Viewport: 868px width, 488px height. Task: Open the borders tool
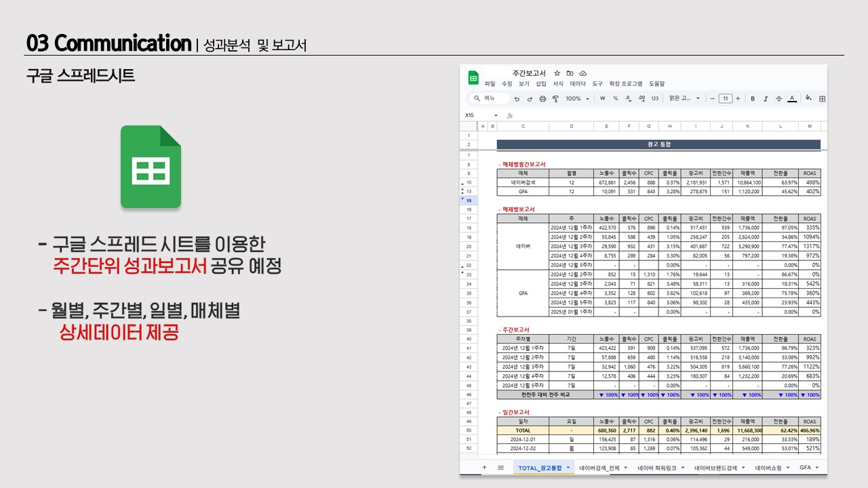tap(822, 99)
